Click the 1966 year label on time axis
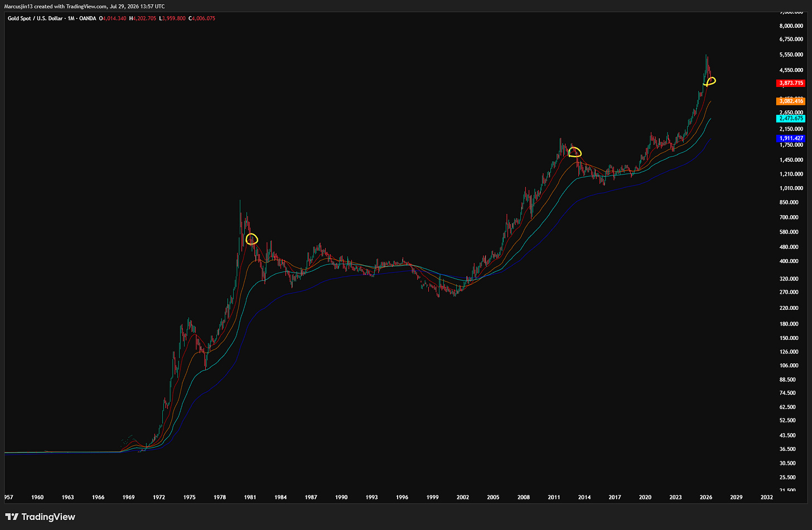This screenshot has height=530, width=812. coord(98,497)
